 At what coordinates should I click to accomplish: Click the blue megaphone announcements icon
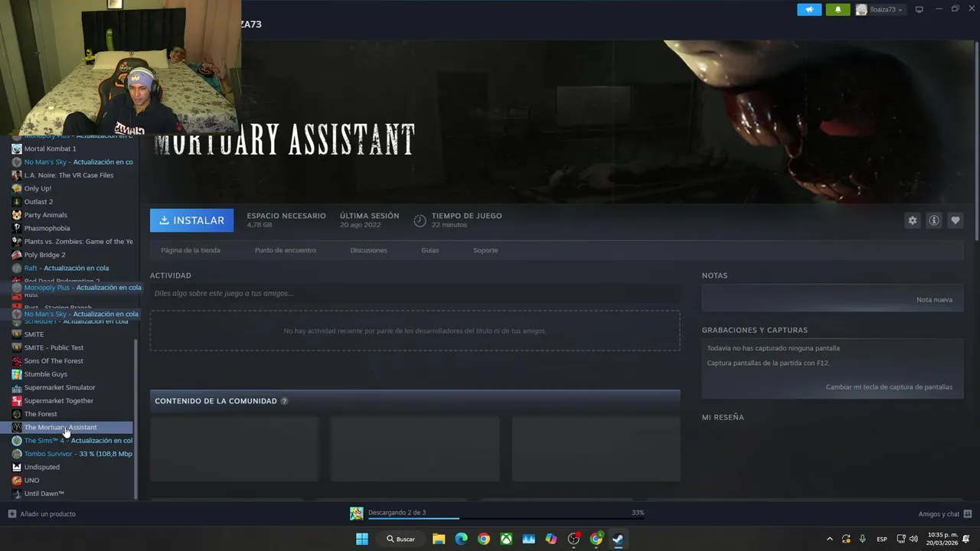[809, 9]
